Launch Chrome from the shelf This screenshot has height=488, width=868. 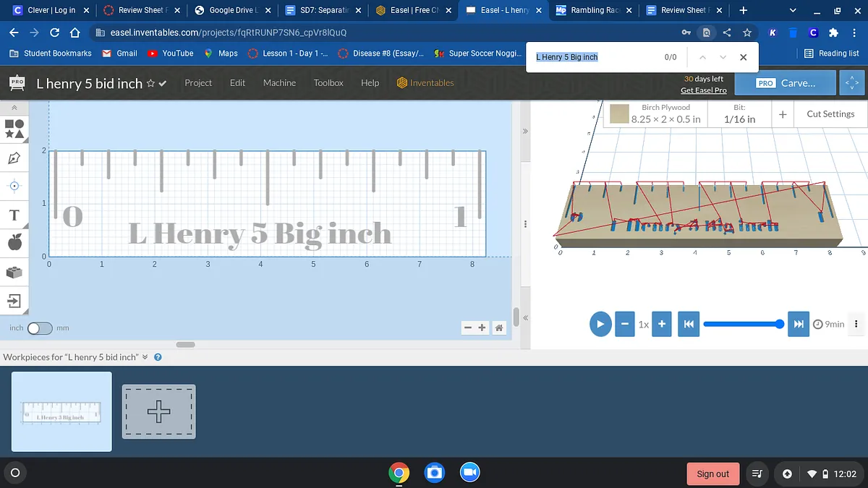[x=399, y=473]
